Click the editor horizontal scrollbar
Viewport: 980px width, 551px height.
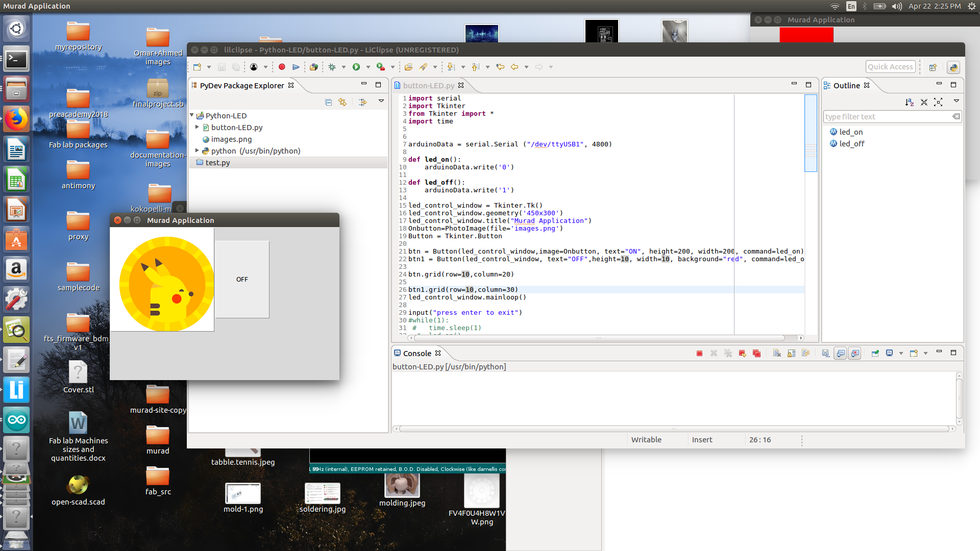tap(599, 338)
